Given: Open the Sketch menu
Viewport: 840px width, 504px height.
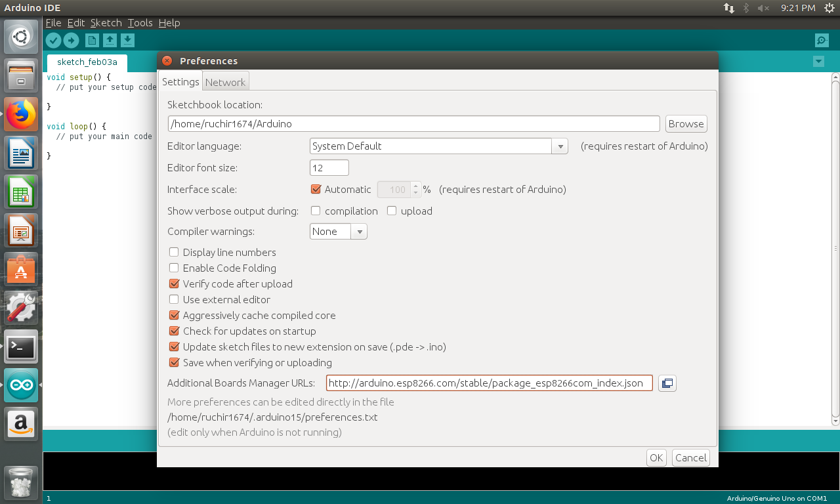Looking at the screenshot, I should pos(106,23).
